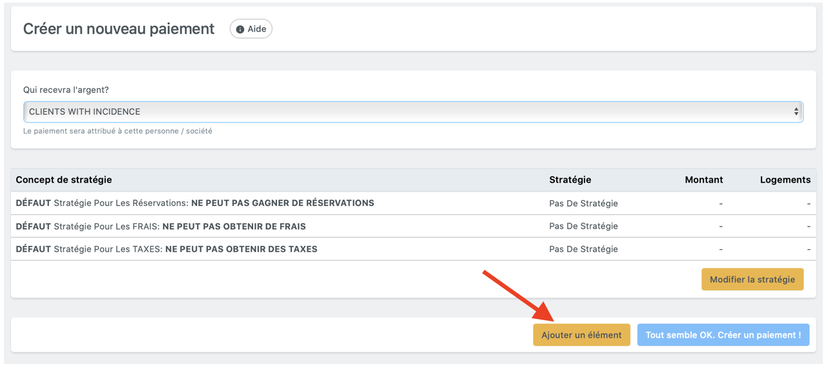
Task: Select the 'NE PEUT PAS OBTENIR DE FRAIS' row
Action: coord(413,226)
